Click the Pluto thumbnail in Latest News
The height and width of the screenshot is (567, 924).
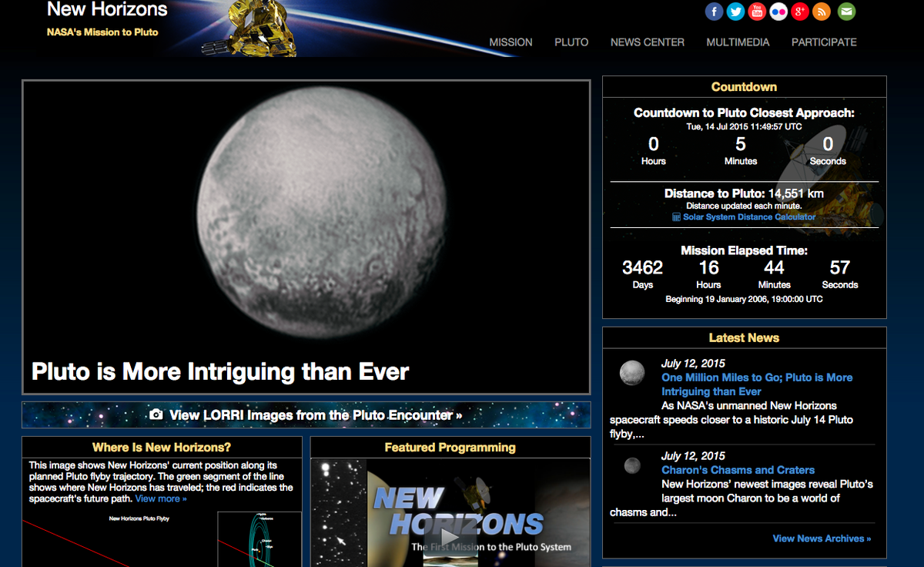coord(632,373)
